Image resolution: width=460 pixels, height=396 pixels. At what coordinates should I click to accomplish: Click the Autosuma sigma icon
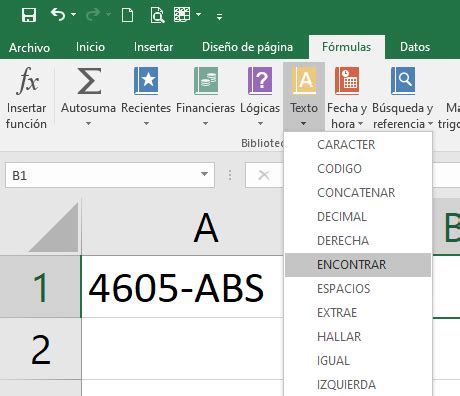(x=89, y=81)
